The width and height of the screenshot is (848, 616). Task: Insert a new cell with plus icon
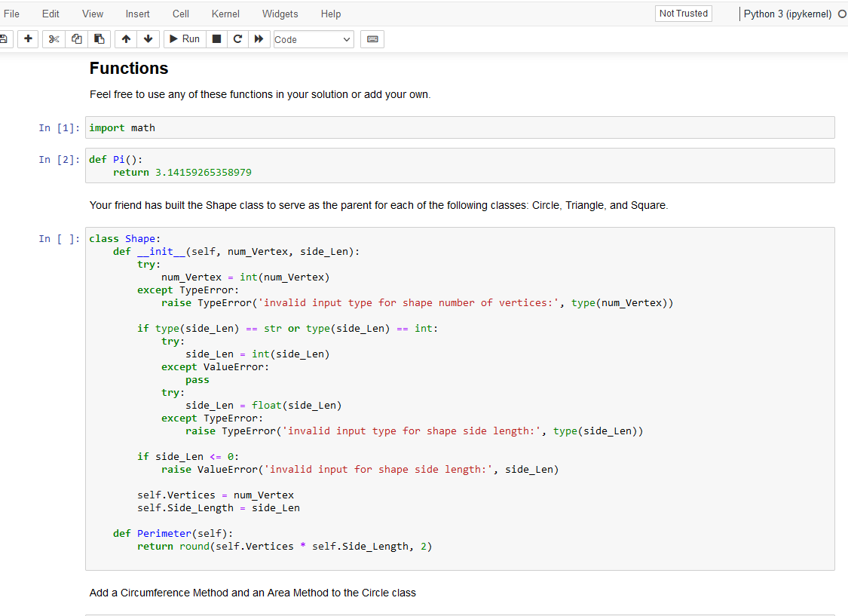pos(28,39)
